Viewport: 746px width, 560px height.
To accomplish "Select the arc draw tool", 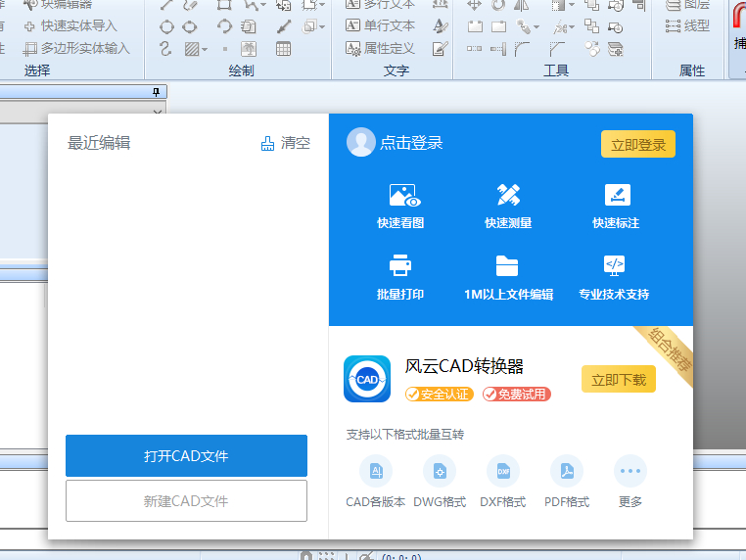I will click(224, 26).
